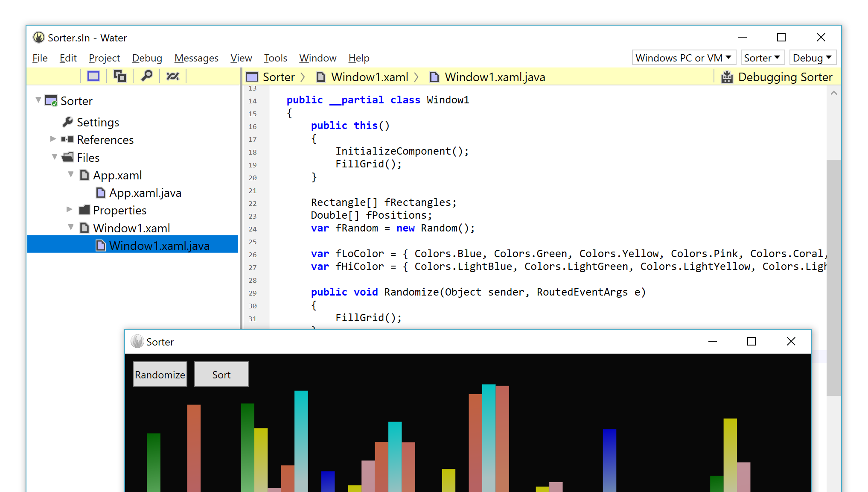The image size is (868, 492).
Task: Expand the Properties folder
Action: click(70, 209)
